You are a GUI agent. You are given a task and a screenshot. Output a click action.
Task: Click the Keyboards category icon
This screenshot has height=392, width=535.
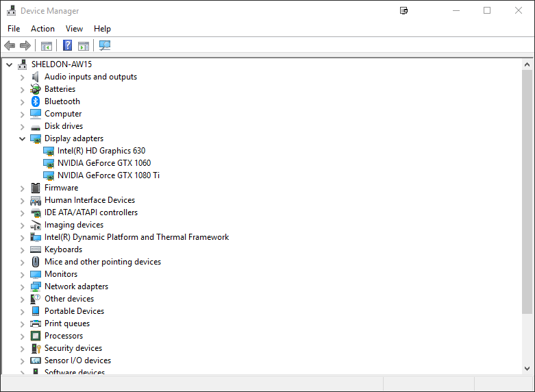tap(36, 249)
